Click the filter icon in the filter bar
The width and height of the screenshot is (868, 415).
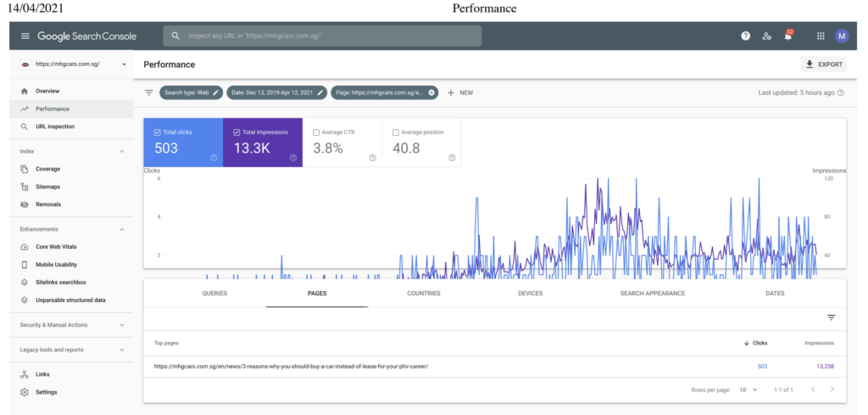tap(149, 93)
